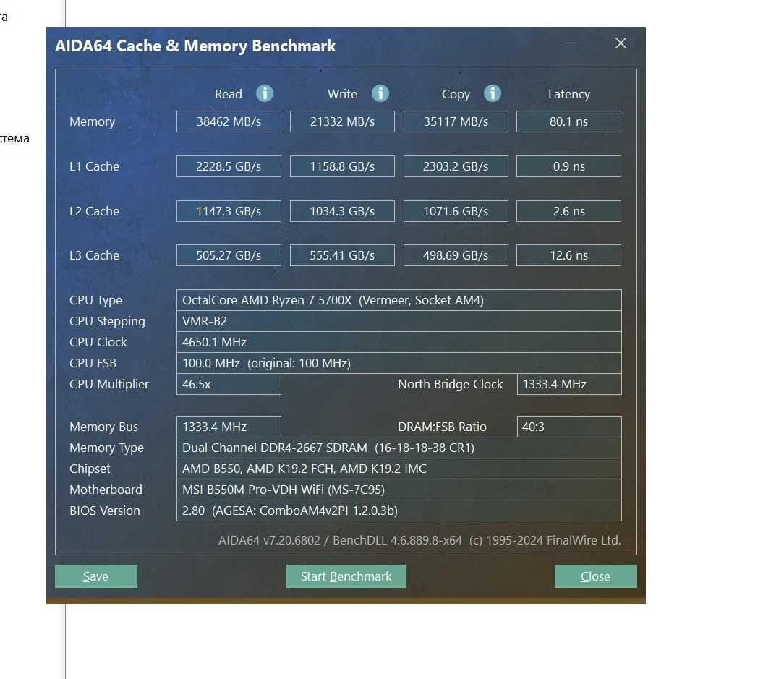Click the CPU Type field showing Ryzen 7 5700X
784x679 pixels.
click(399, 300)
